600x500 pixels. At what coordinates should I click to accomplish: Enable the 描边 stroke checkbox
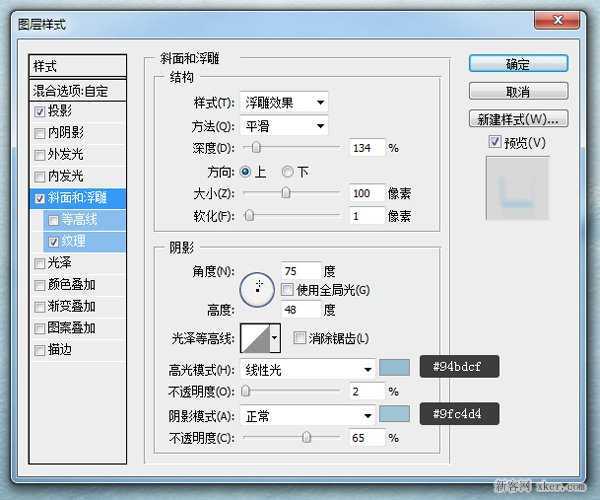point(40,350)
